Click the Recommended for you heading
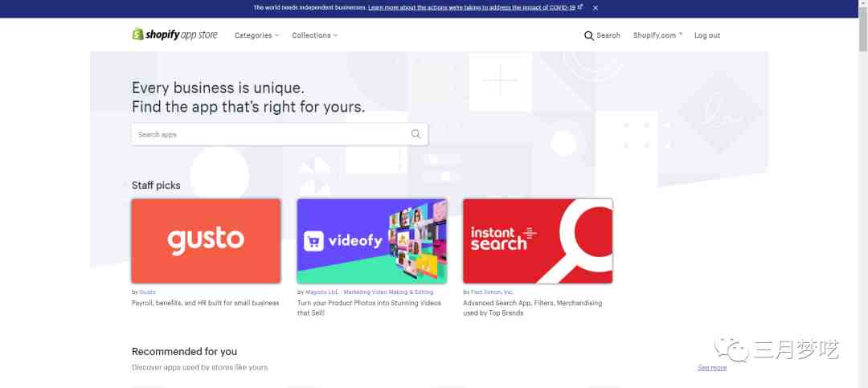The image size is (868, 388). pos(184,352)
